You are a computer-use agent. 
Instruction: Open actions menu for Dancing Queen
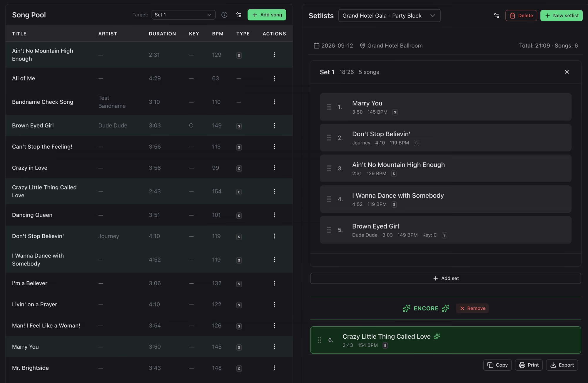pyautogui.click(x=274, y=215)
